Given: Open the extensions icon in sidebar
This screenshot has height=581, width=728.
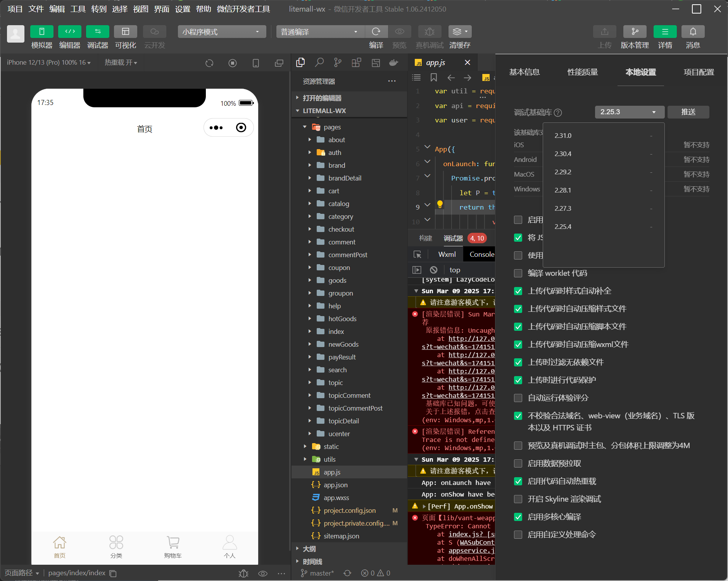Looking at the screenshot, I should tap(357, 63).
